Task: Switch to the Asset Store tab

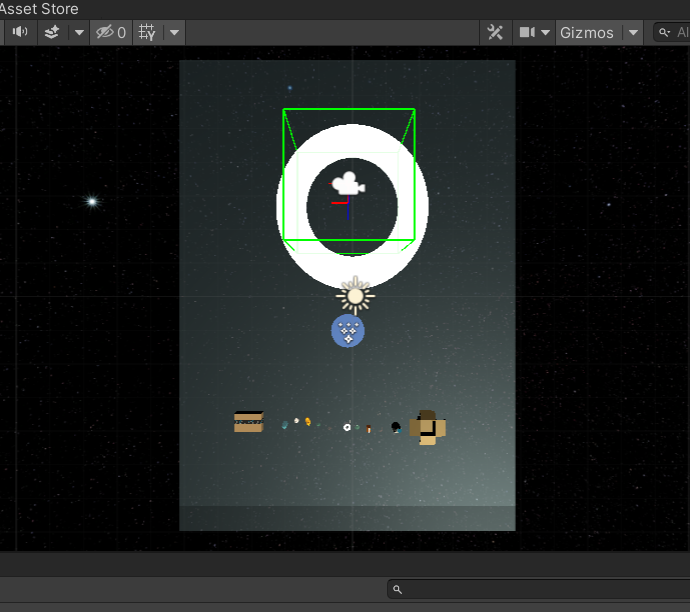Action: (x=39, y=8)
